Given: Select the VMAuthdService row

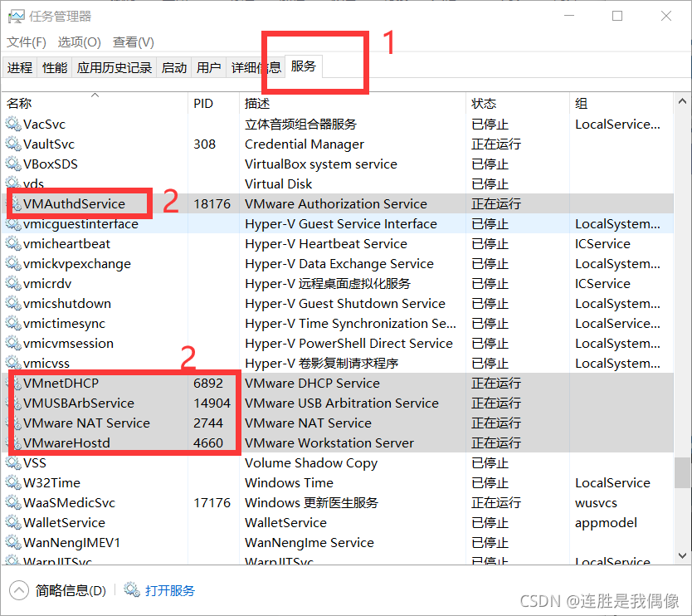Looking at the screenshot, I should [338, 203].
